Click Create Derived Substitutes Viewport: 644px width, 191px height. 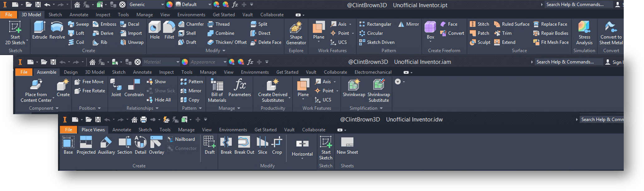273,91
